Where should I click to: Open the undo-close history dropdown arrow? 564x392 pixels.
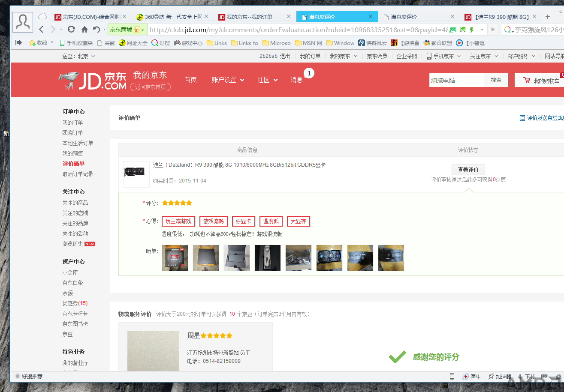point(104,30)
